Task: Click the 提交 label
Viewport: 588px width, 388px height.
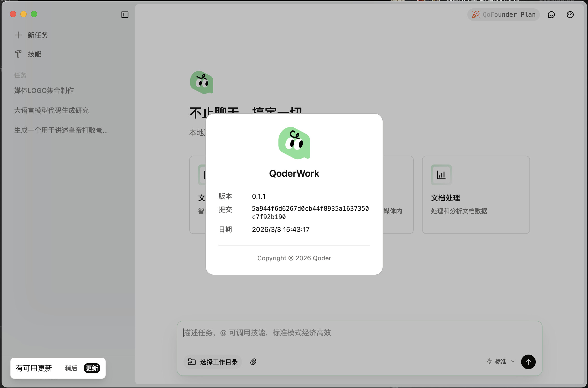Action: coord(225,210)
